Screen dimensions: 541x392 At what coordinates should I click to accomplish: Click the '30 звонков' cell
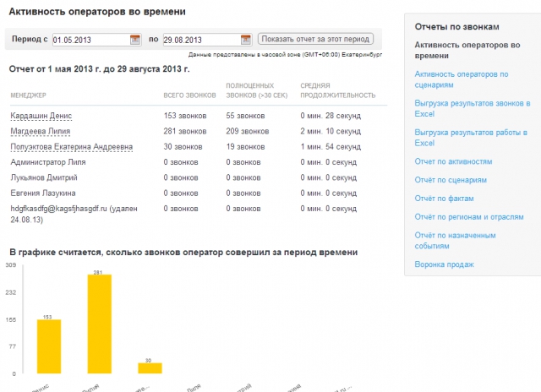click(x=183, y=147)
